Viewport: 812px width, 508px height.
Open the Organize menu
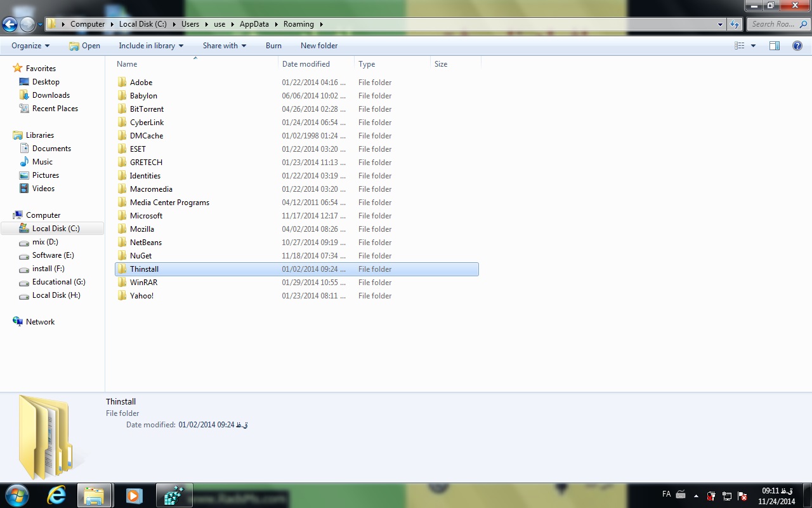pyautogui.click(x=30, y=46)
